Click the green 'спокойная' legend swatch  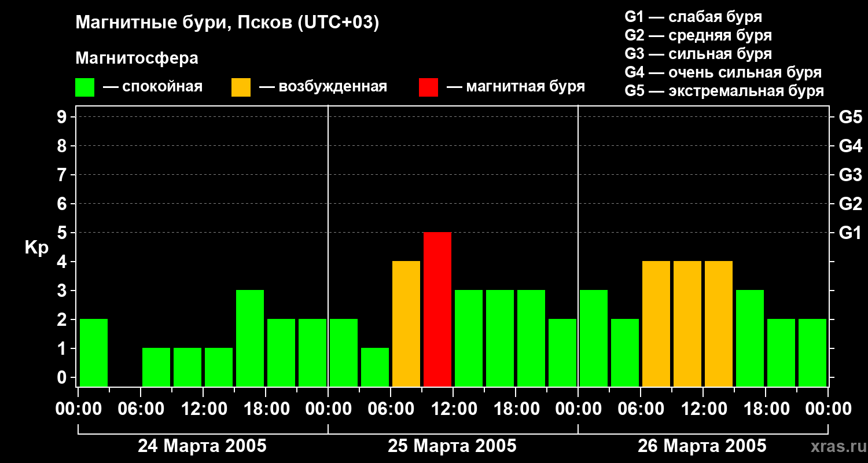click(84, 87)
